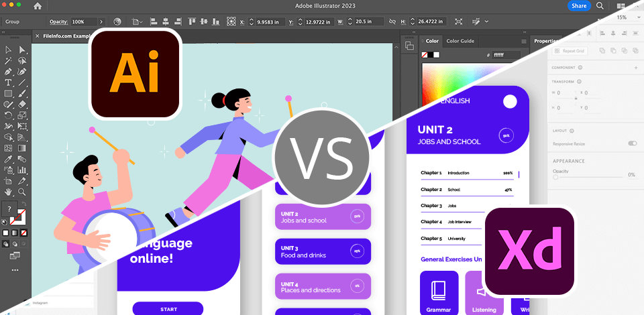Select the Zoom magnifier tool
Screen dimensions: 644x315
pos(22,192)
